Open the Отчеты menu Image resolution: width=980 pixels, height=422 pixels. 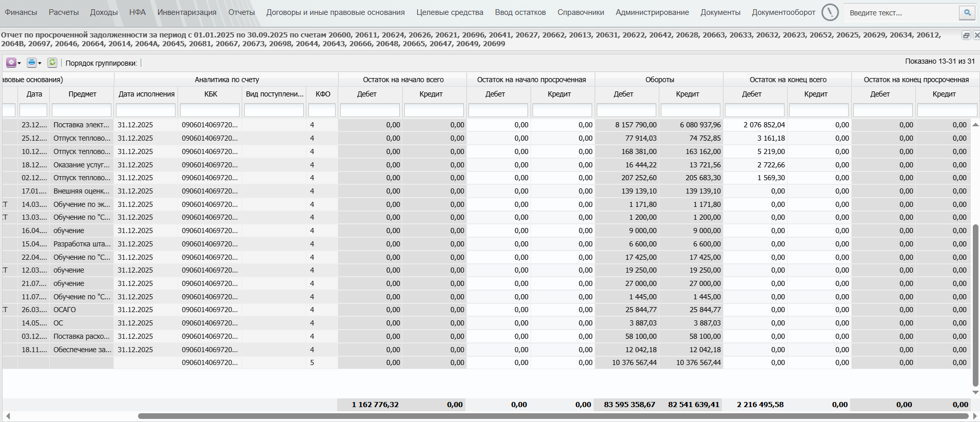pyautogui.click(x=242, y=12)
